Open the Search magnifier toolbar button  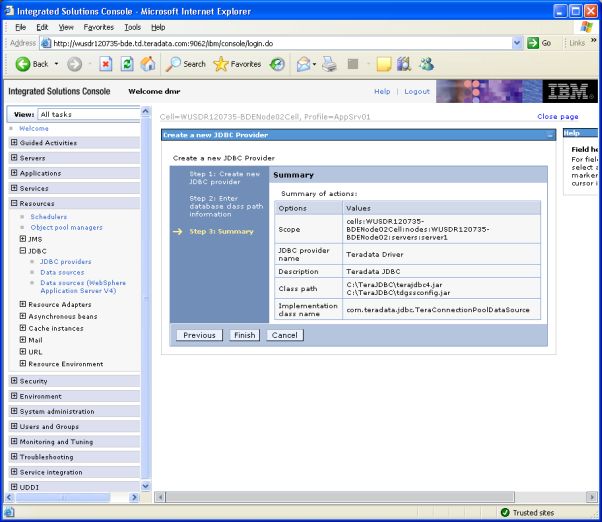tap(185, 64)
